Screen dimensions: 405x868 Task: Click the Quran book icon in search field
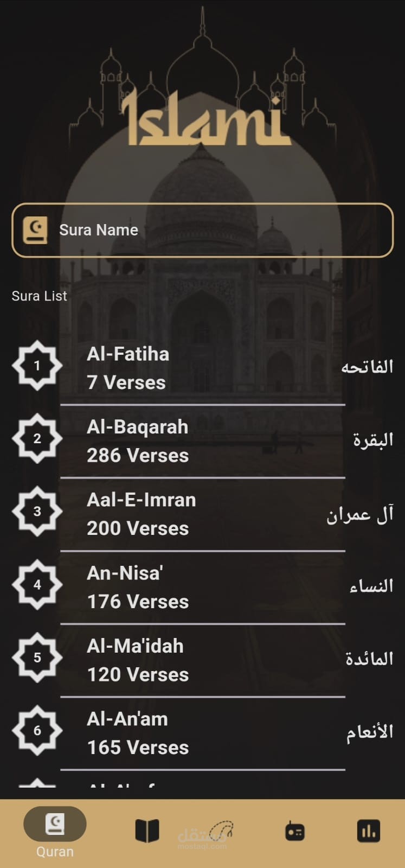coord(35,230)
